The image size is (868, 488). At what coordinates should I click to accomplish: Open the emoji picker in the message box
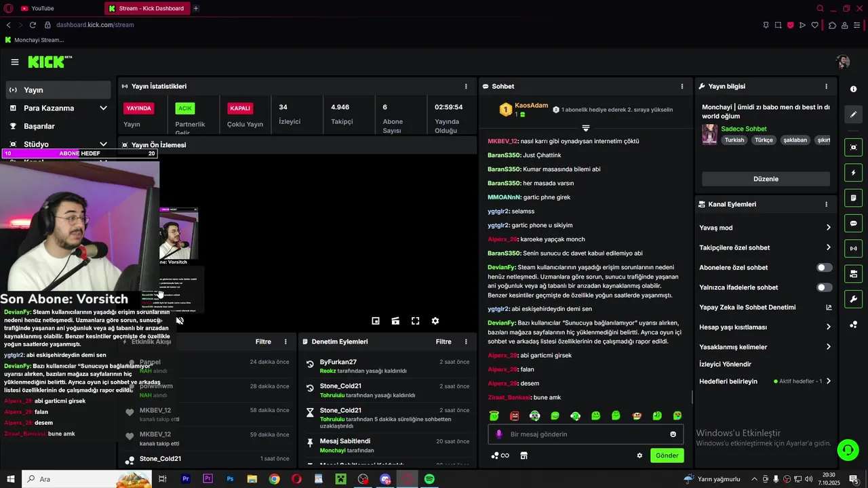point(673,434)
